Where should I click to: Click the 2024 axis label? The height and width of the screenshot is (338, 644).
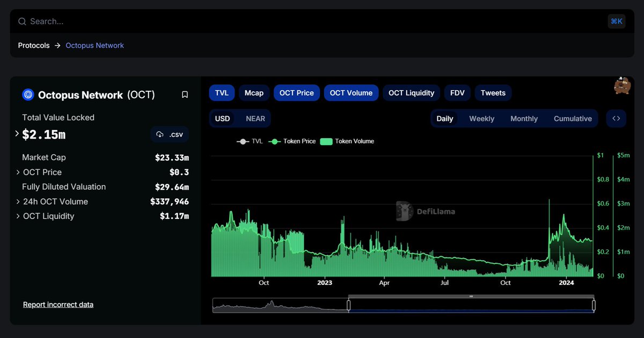pyautogui.click(x=566, y=283)
